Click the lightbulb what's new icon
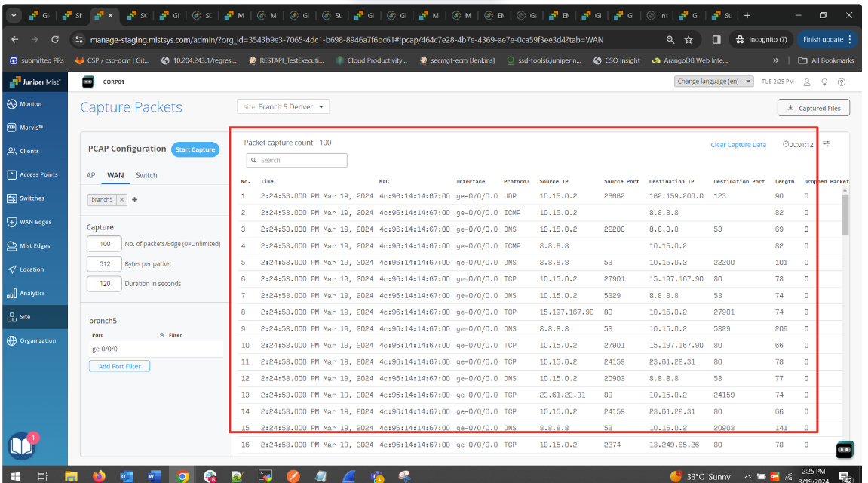The image size is (868, 483). point(824,82)
